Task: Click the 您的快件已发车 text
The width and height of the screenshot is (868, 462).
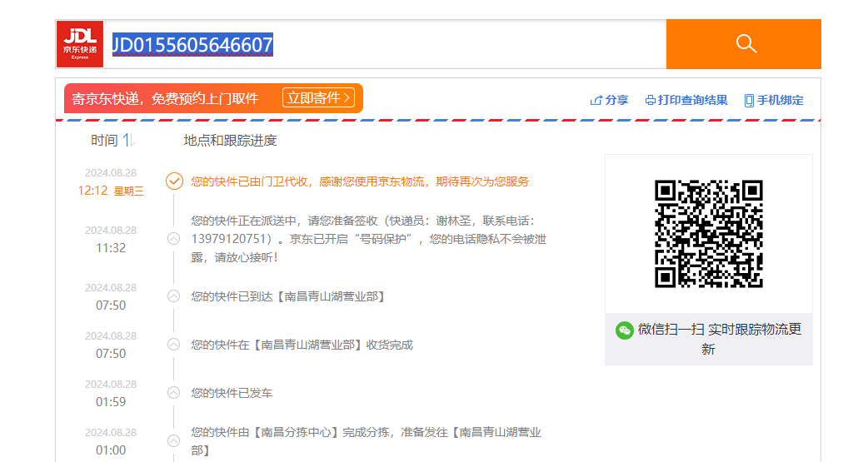Action: [x=232, y=393]
